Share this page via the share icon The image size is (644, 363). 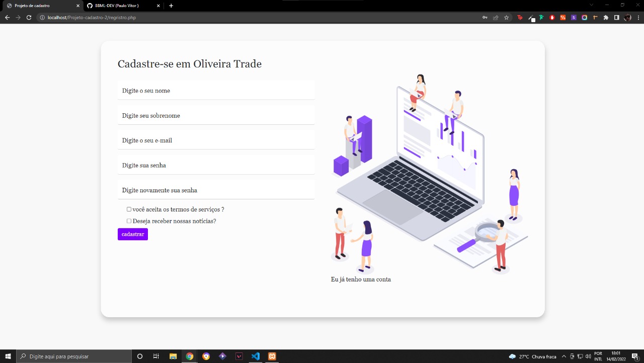[x=496, y=17]
